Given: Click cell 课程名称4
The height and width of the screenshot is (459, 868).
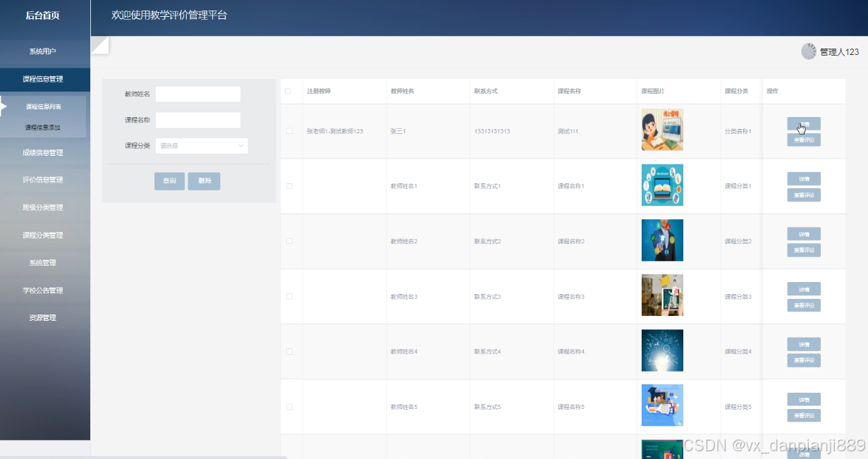Looking at the screenshot, I should tap(571, 352).
